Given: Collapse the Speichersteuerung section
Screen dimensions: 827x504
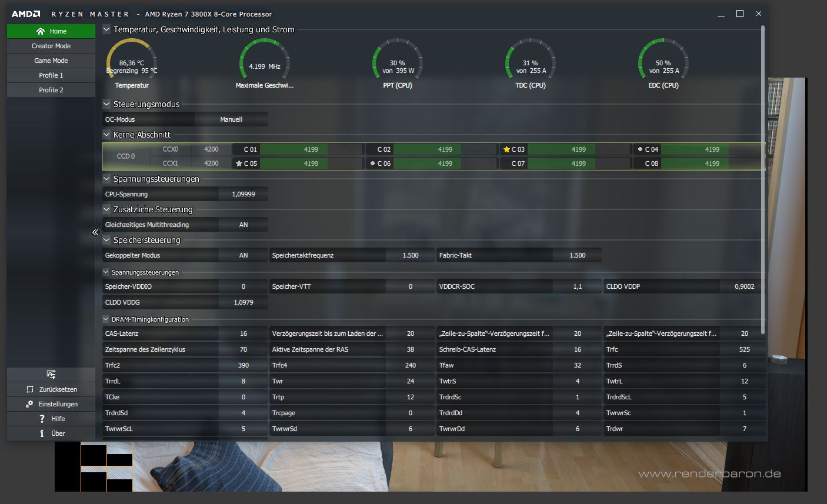Looking at the screenshot, I should pos(106,239).
